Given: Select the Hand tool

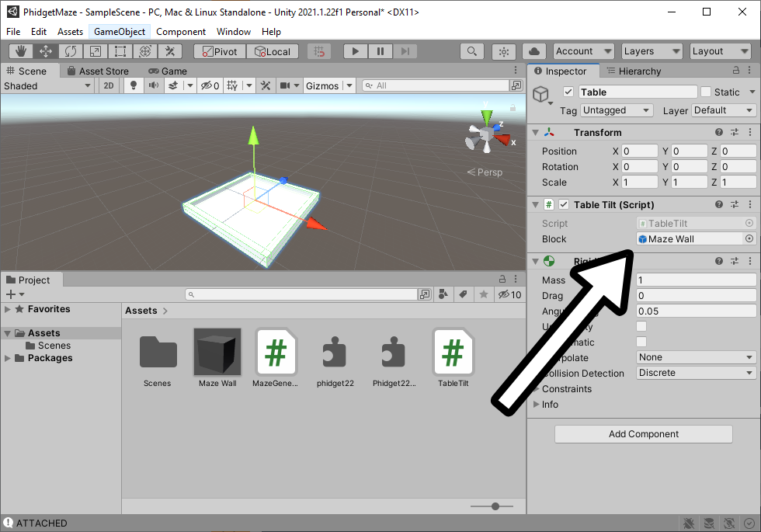Looking at the screenshot, I should [x=21, y=51].
